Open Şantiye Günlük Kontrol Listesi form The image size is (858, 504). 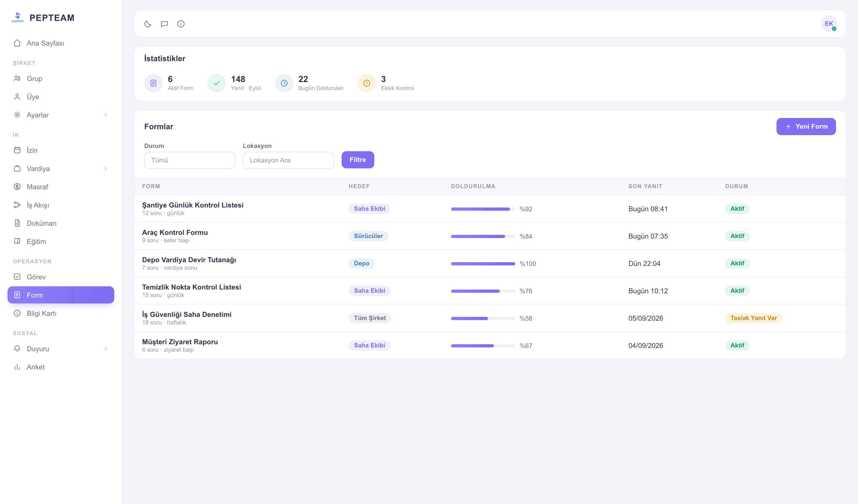coord(193,205)
